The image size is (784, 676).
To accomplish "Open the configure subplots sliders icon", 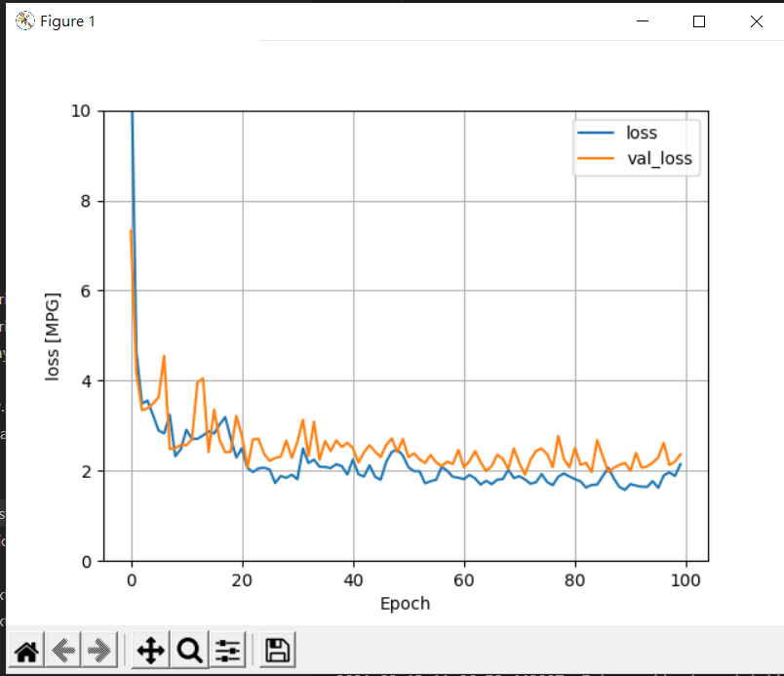I will pos(228,650).
